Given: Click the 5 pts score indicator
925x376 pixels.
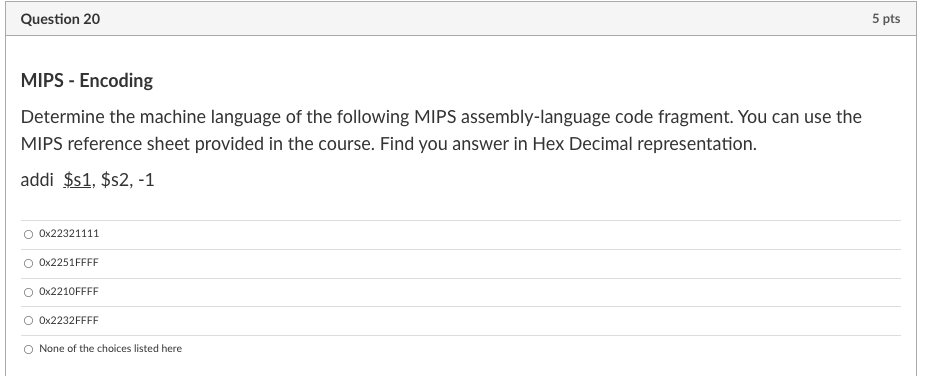Looking at the screenshot, I should coord(886,19).
